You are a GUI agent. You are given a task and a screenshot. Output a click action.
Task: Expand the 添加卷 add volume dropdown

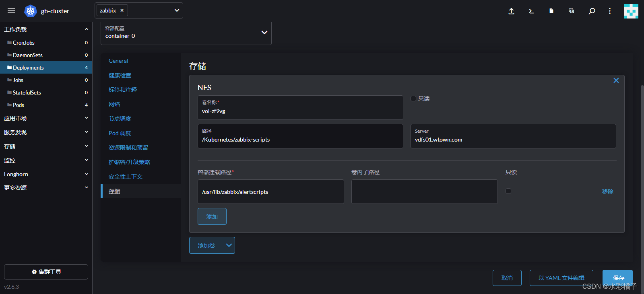(x=229, y=245)
